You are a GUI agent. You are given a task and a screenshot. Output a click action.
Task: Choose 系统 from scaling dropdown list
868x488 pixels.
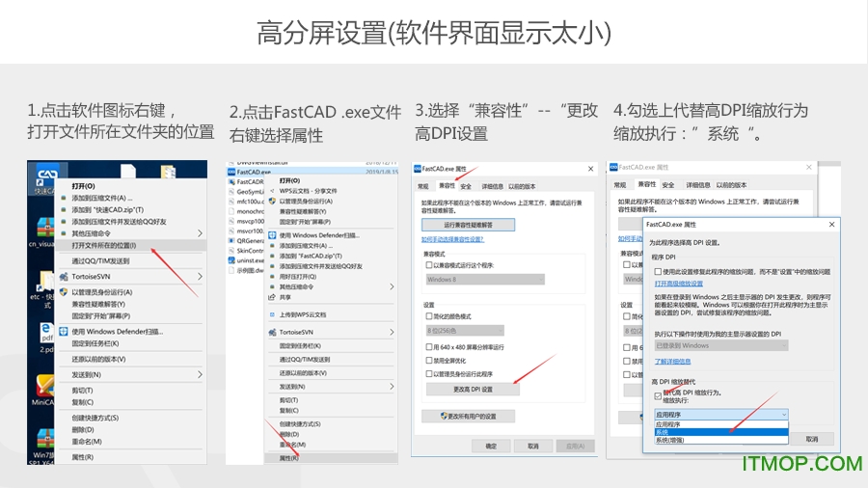pos(720,432)
